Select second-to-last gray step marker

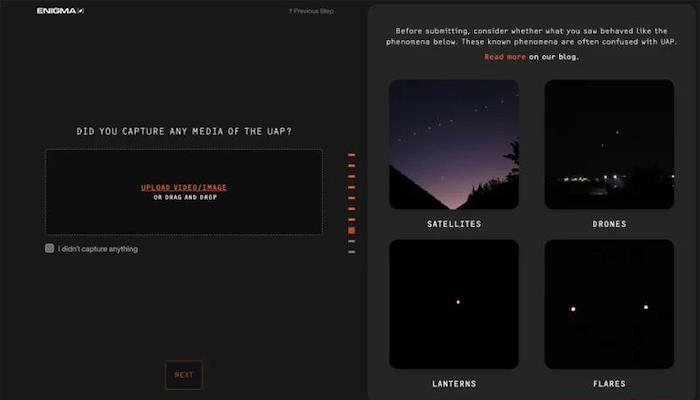coord(352,241)
